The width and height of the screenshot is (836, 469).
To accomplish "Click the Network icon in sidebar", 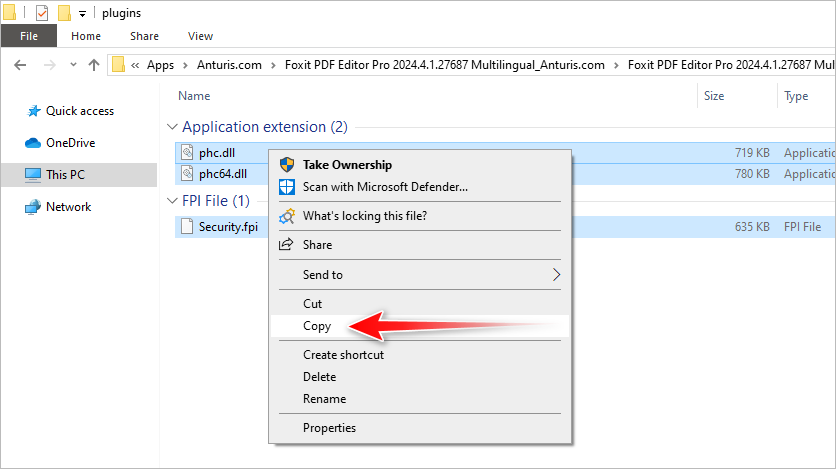I will coord(32,207).
